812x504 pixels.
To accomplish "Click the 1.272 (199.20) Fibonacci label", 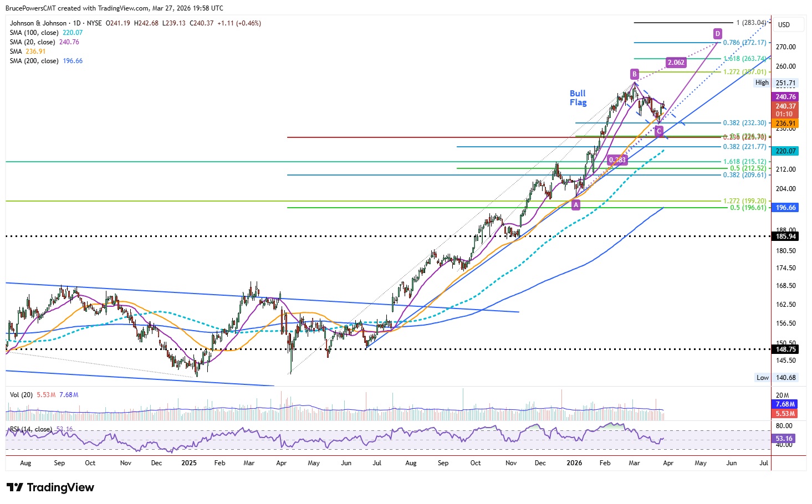I will click(x=744, y=202).
